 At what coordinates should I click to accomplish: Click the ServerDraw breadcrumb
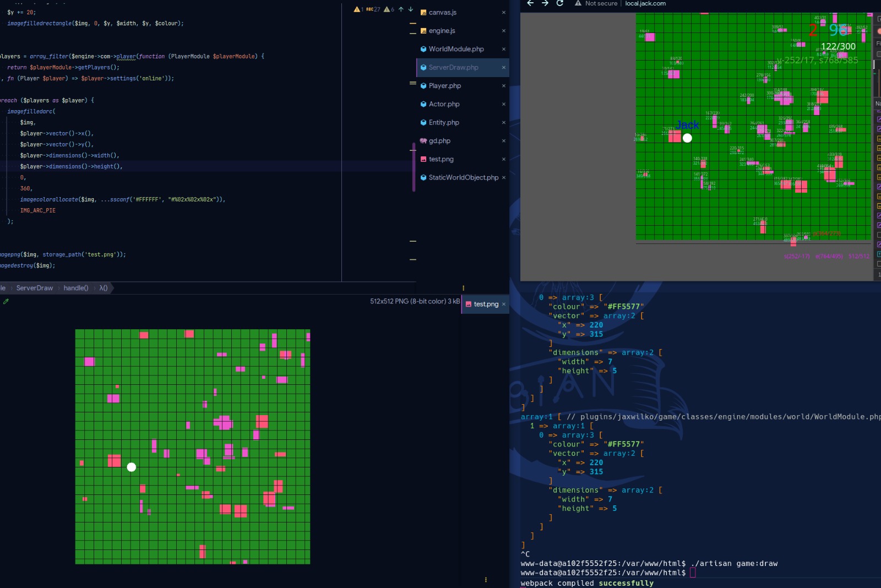click(x=35, y=288)
